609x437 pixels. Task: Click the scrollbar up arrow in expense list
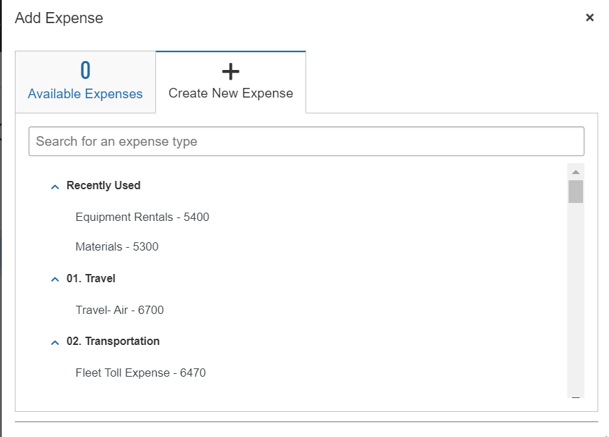click(x=576, y=172)
